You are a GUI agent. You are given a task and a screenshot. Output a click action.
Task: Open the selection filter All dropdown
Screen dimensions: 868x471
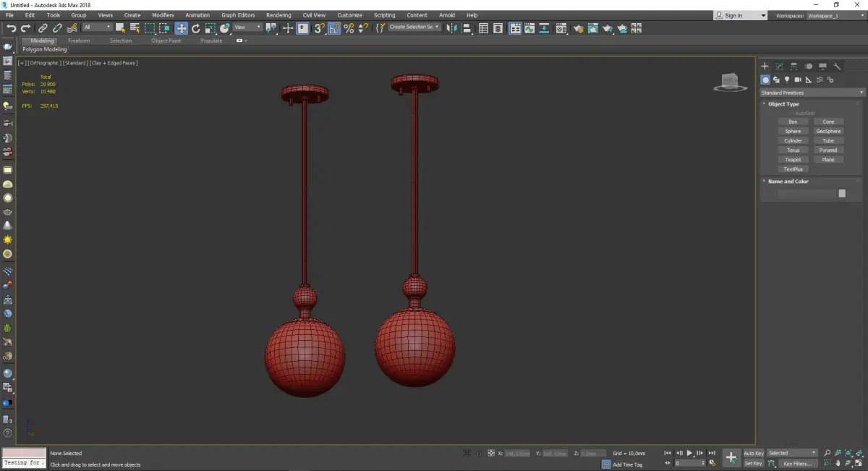click(97, 27)
